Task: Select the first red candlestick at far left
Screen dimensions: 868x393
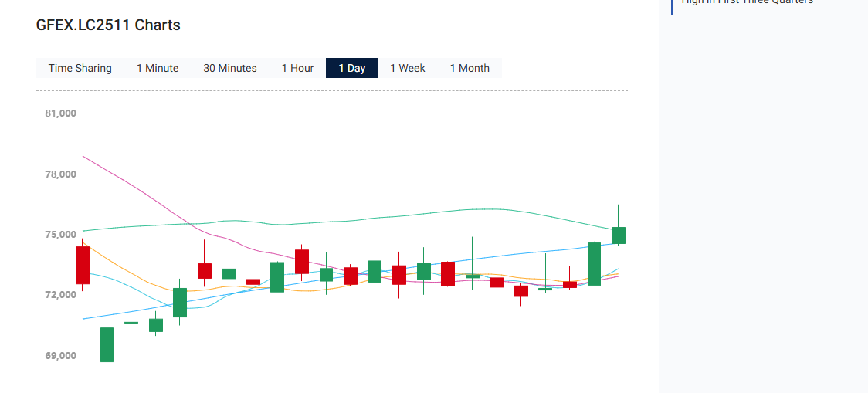Action: click(x=83, y=265)
